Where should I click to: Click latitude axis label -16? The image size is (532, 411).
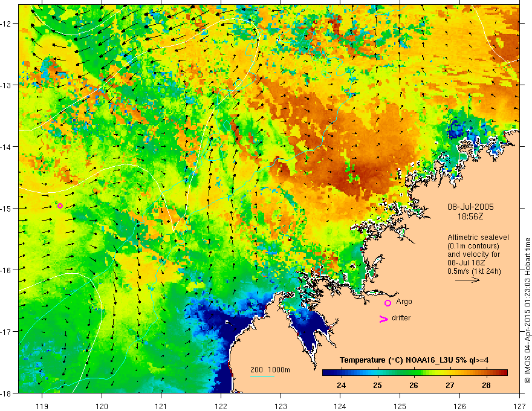[x=7, y=270]
